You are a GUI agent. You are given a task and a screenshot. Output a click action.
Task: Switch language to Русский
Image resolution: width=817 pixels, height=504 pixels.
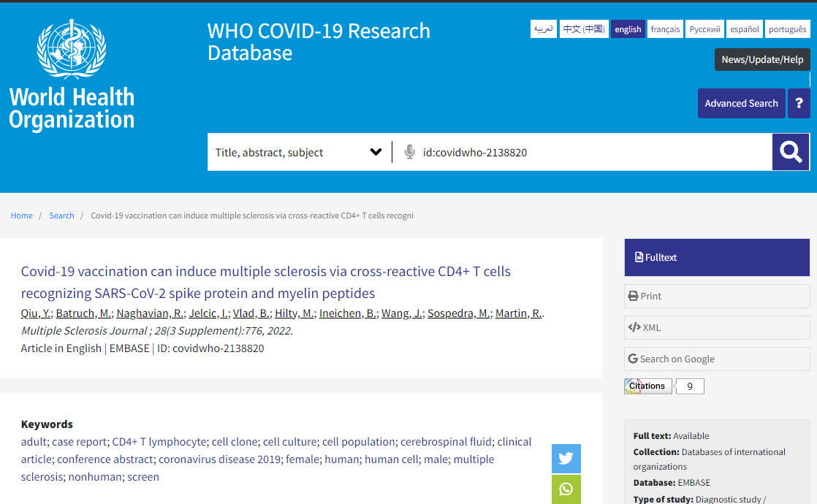(x=705, y=29)
